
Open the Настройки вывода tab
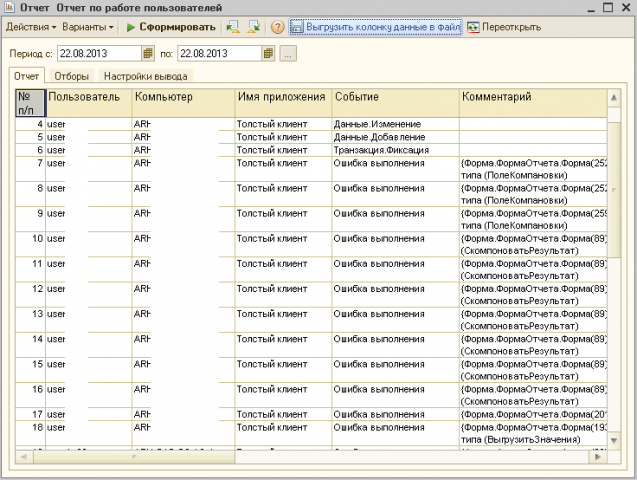click(145, 76)
